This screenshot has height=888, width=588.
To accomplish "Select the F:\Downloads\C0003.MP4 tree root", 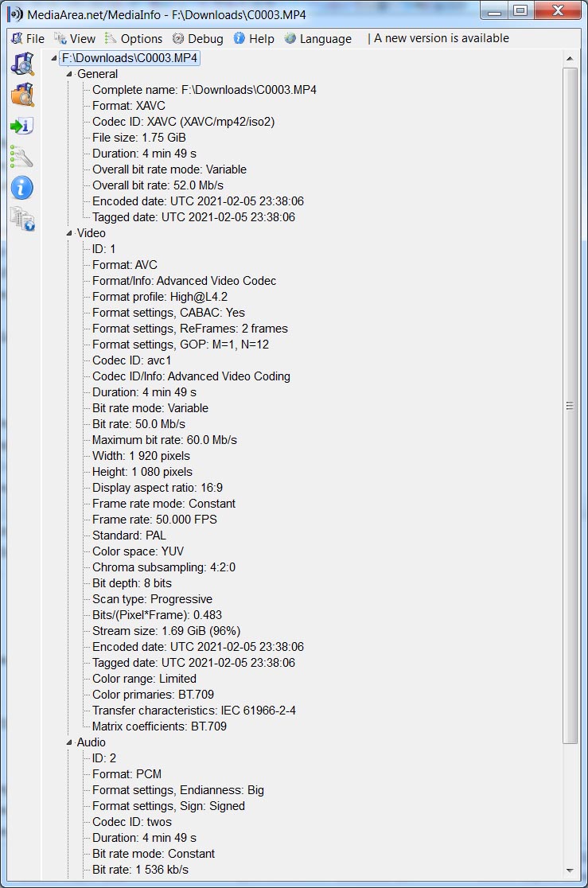I will (130, 58).
